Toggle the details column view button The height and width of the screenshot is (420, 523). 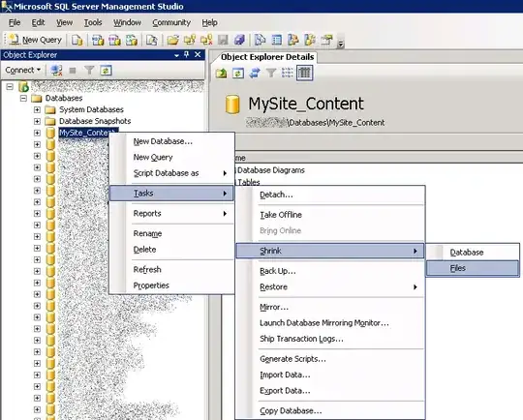click(x=304, y=73)
